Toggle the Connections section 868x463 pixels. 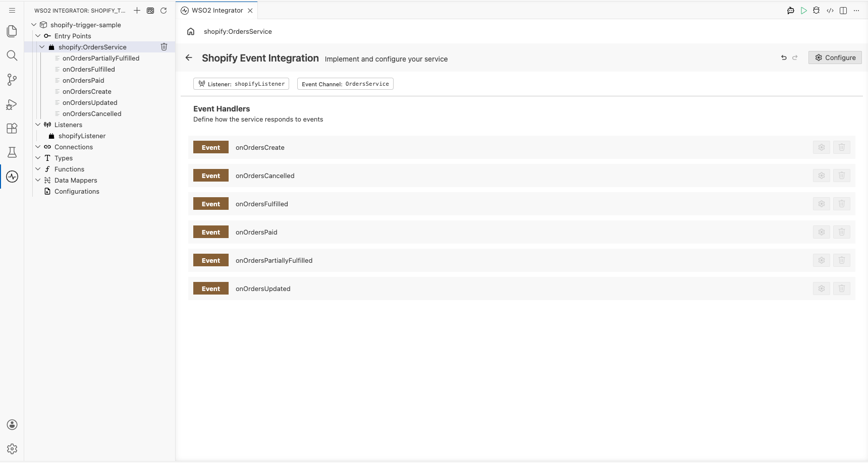[38, 147]
